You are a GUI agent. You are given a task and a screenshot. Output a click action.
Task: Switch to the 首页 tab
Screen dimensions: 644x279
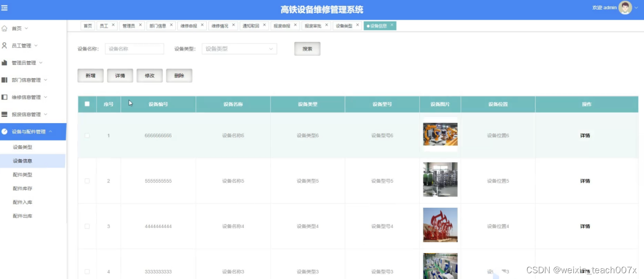pyautogui.click(x=87, y=26)
